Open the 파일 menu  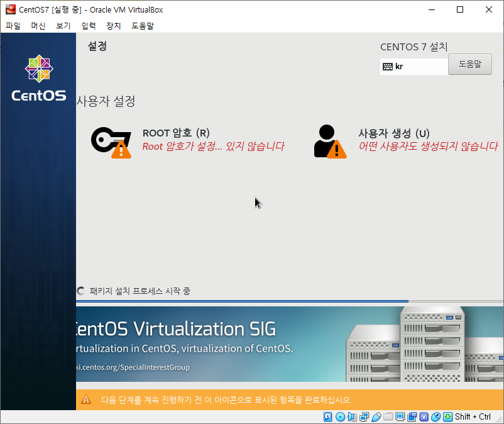pos(13,26)
